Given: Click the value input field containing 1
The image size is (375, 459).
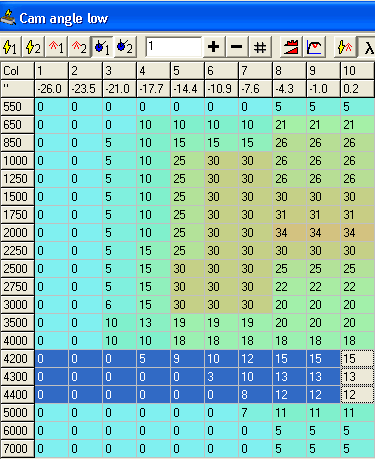Looking at the screenshot, I should click(173, 47).
